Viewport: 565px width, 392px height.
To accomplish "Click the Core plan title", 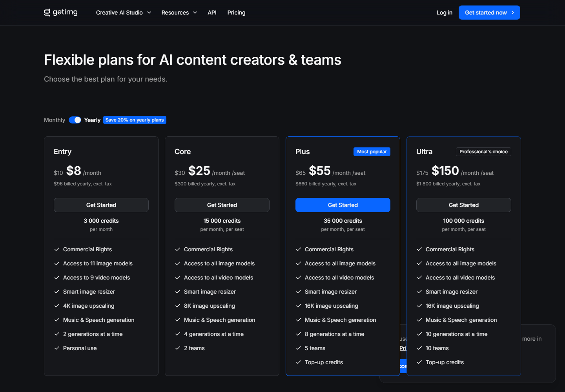I will pyautogui.click(x=182, y=152).
